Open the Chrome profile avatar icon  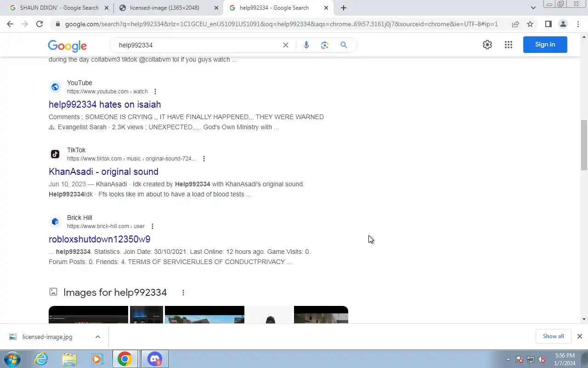563,24
